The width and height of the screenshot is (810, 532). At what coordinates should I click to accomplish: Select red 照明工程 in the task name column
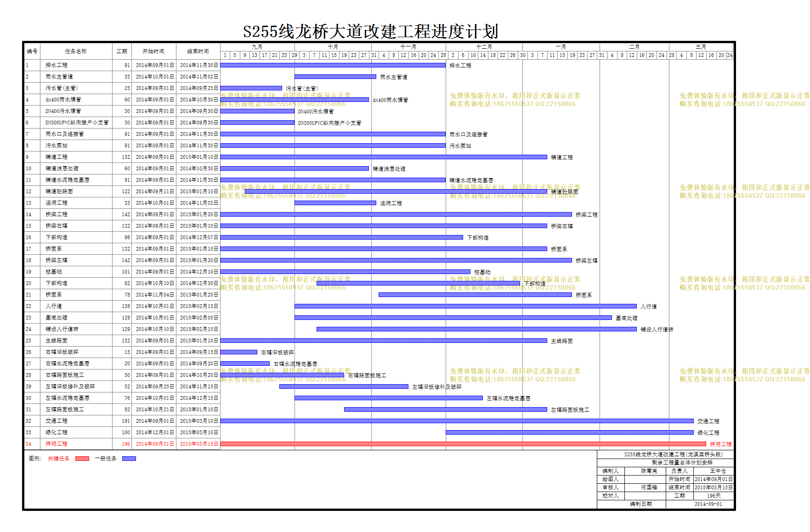click(57, 444)
